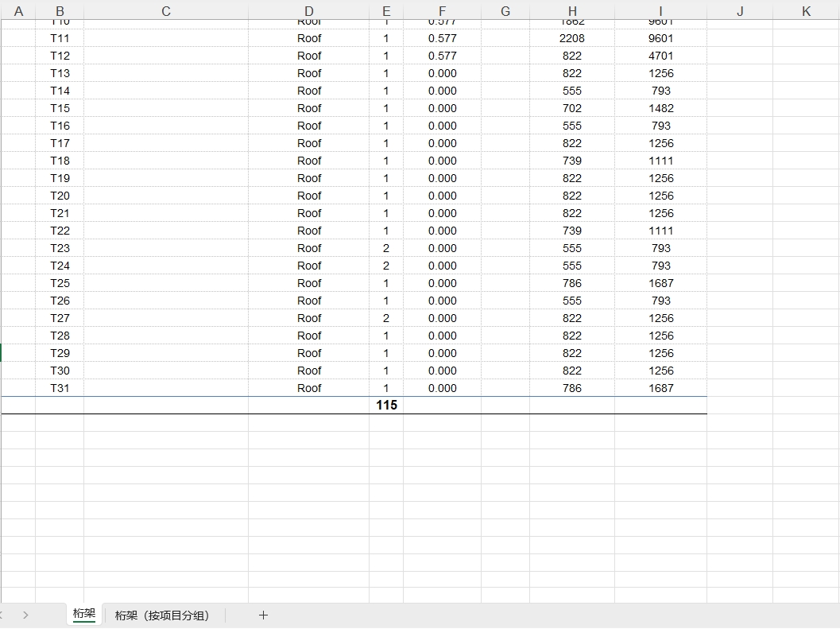Screen dimensions: 840x629
Task: Select cell T13 in column B
Action: tap(60, 73)
